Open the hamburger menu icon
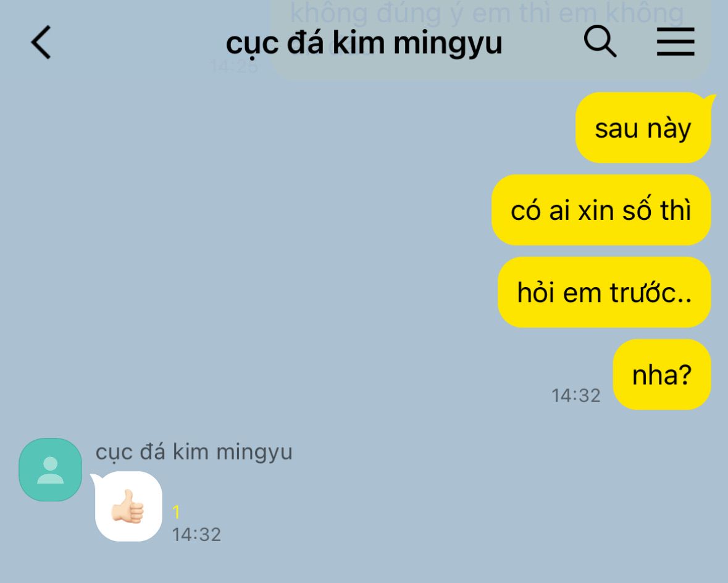This screenshot has width=728, height=583. coord(676,42)
